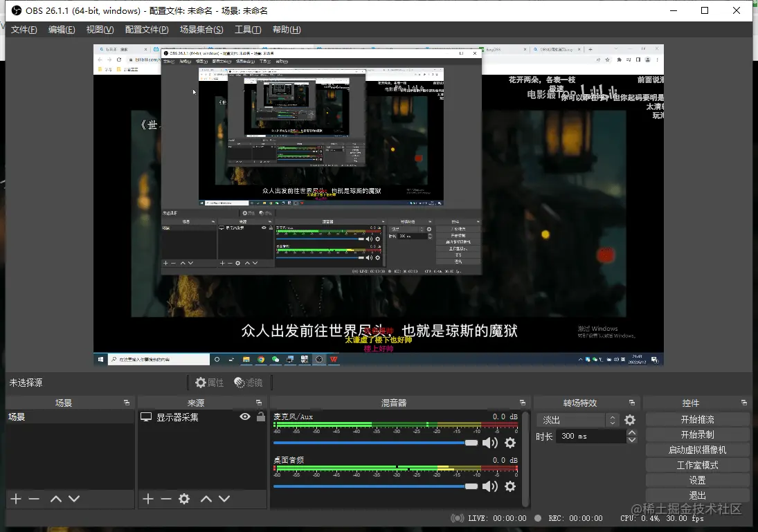Open the 场景集合(S) menu
Image resolution: width=758 pixels, height=532 pixels.
(201, 30)
